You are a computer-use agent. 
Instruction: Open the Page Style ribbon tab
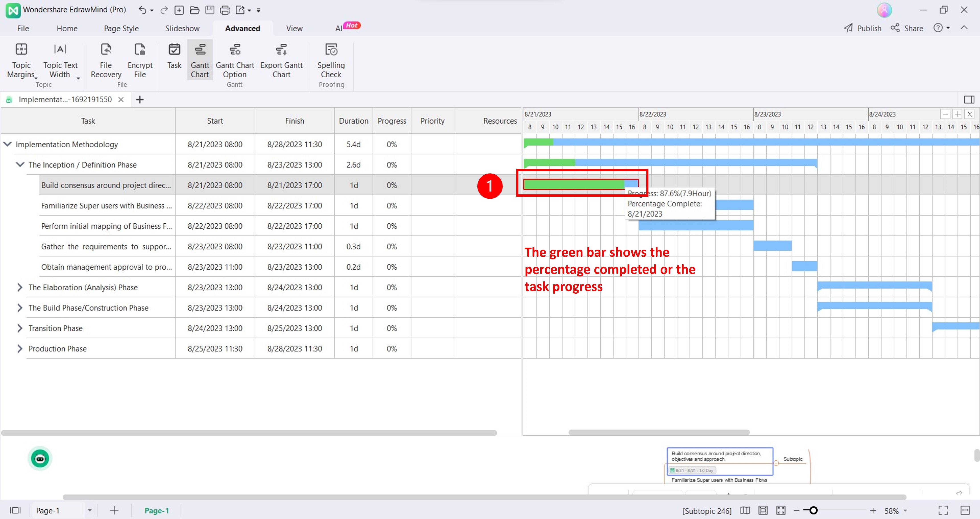(121, 29)
